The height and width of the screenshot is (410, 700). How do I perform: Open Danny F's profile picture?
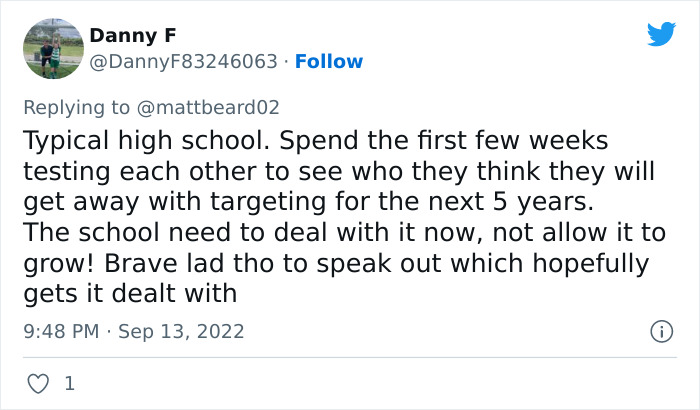point(52,48)
